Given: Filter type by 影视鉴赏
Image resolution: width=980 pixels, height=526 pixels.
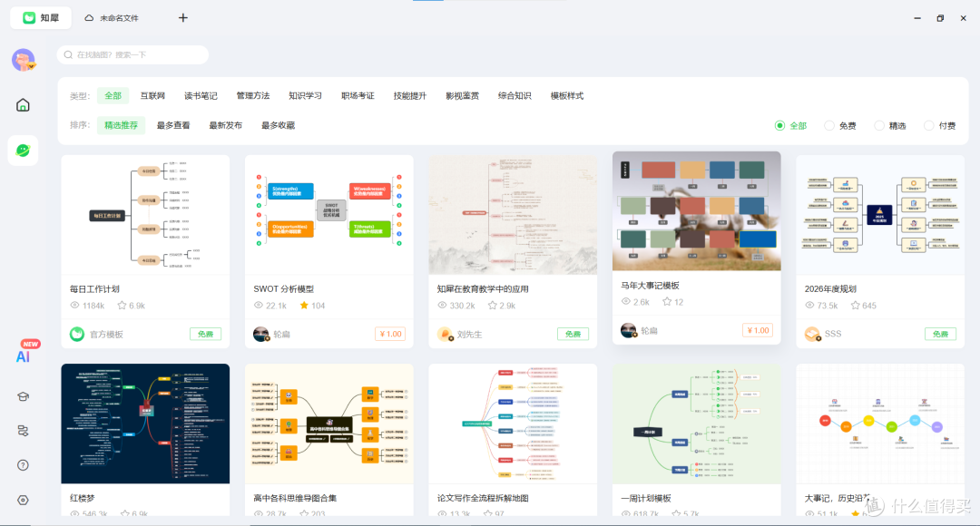Looking at the screenshot, I should point(463,95).
